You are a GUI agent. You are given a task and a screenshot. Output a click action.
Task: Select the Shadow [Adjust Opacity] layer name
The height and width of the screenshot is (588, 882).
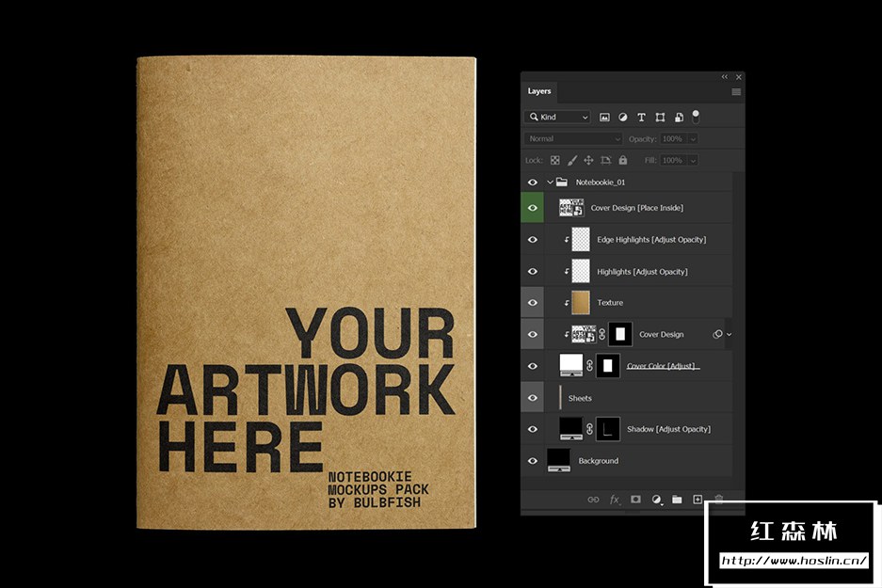668,429
